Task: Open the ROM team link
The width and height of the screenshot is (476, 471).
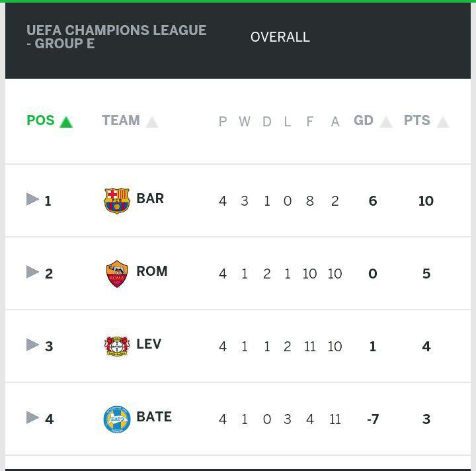Action: [x=152, y=271]
